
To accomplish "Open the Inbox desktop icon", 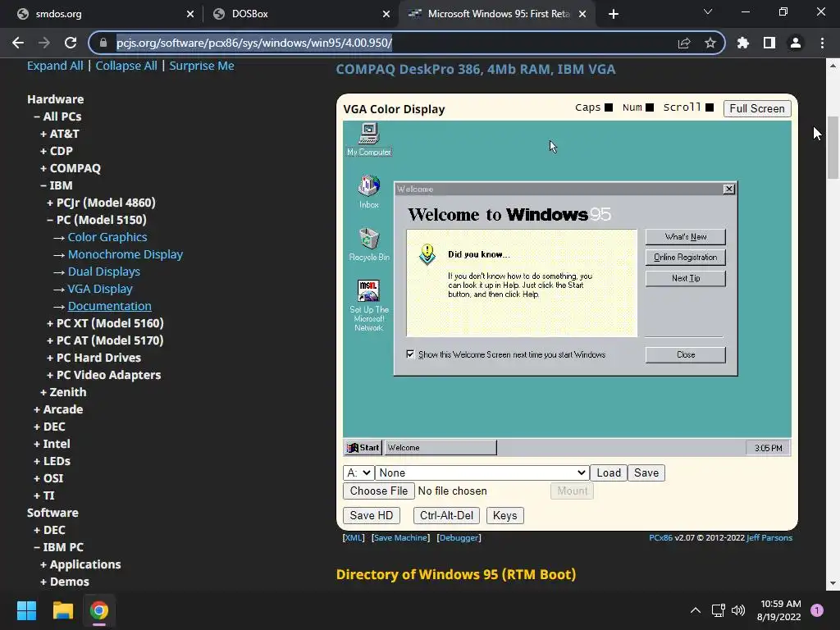I will (368, 191).
